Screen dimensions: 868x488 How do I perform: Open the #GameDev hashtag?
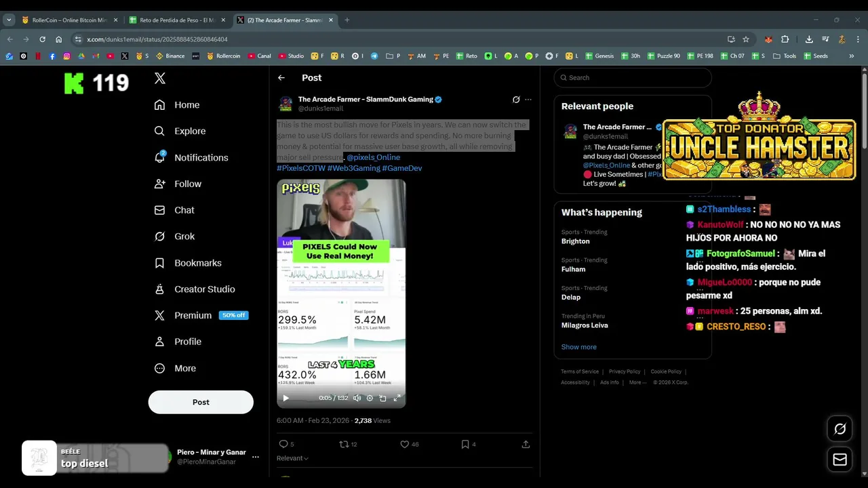(402, 168)
